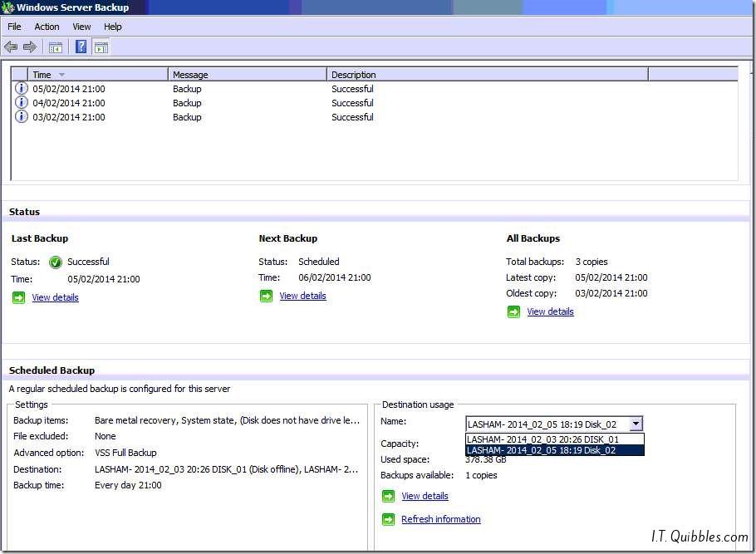
Task: Select LASHAM- 2014_02_05 18:19 Disk_02 highlighted option
Action: pyautogui.click(x=554, y=450)
